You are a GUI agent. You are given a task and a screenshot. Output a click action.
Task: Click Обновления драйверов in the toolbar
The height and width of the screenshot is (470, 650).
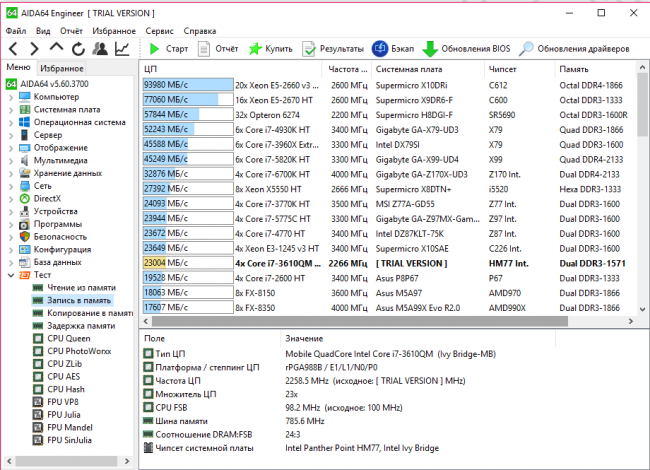tap(575, 48)
